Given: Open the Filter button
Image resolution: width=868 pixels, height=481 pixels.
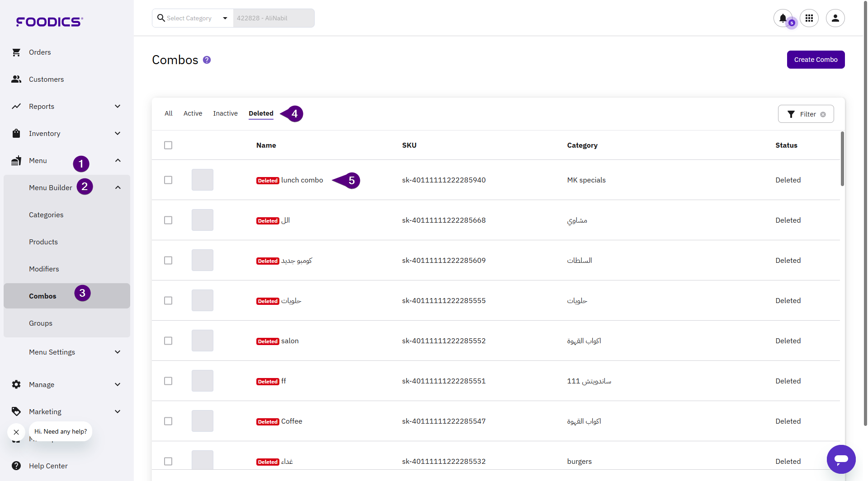Looking at the screenshot, I should (803, 114).
